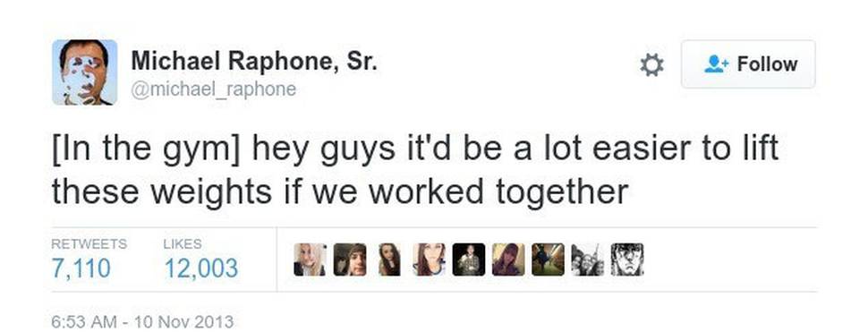Open avatar of person standing on black background
The image size is (868, 332).
469,260
